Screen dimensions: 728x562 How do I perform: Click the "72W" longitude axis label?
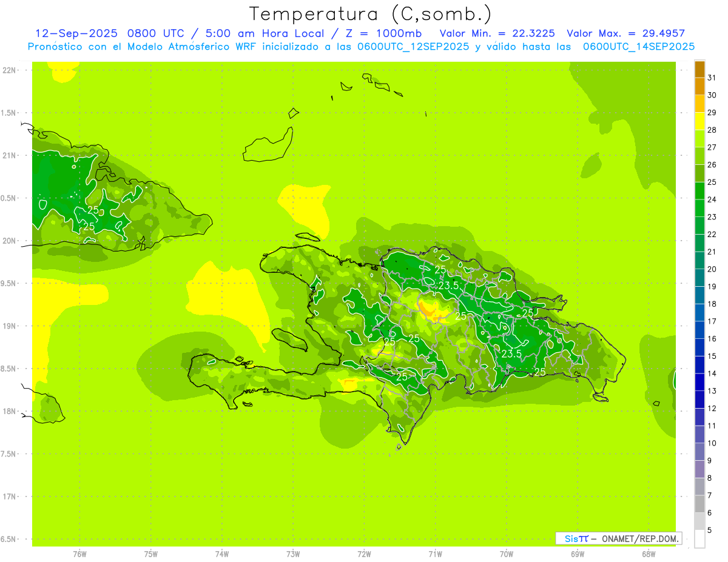(x=364, y=554)
